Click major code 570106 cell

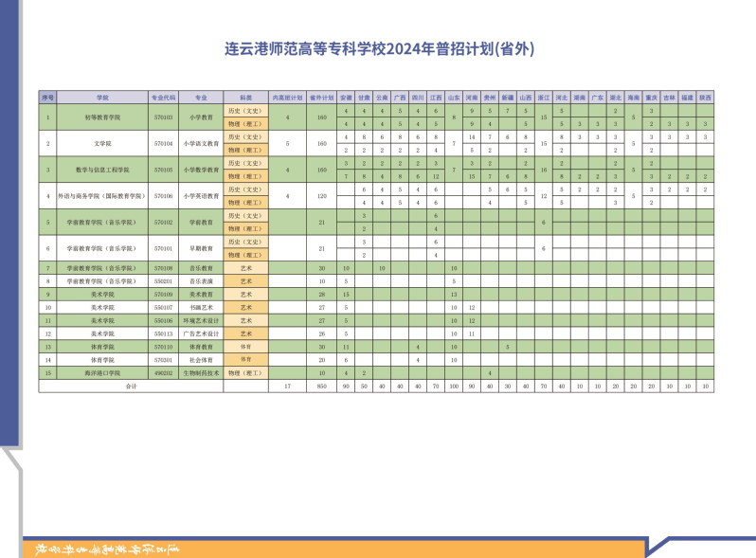[163, 196]
